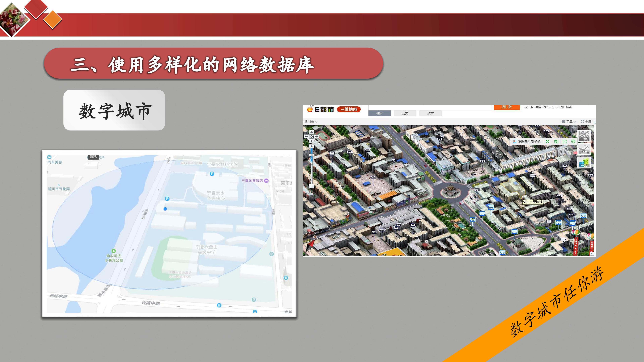Click the orange 搜索 search button
This screenshot has height=362, width=644.
click(x=507, y=107)
